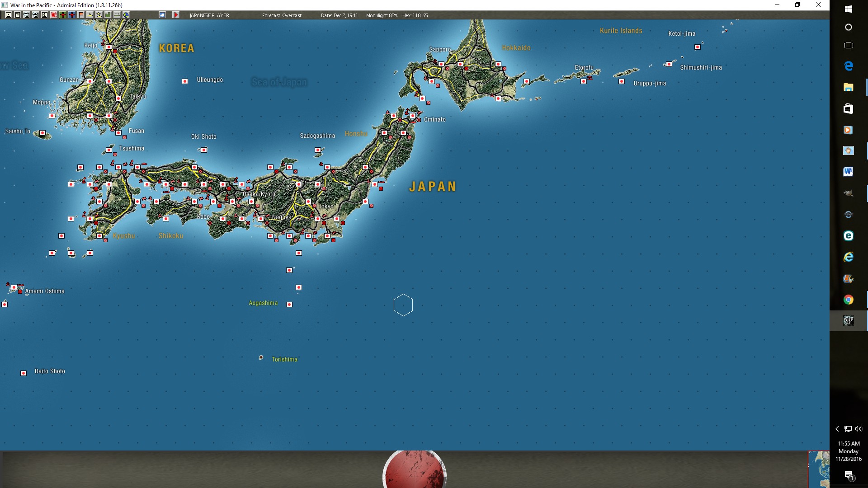
Task: Click the floppy disk save game icon
Action: point(9,15)
